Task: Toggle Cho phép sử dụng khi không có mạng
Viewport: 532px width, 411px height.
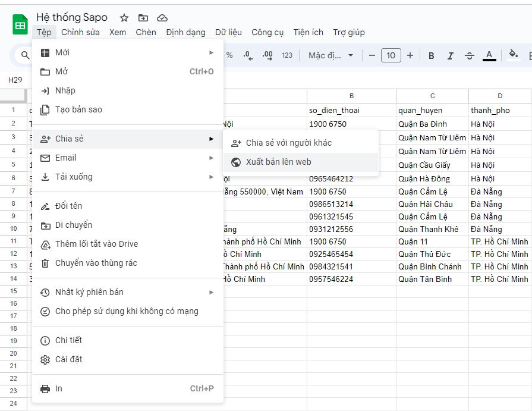Action: tap(128, 311)
